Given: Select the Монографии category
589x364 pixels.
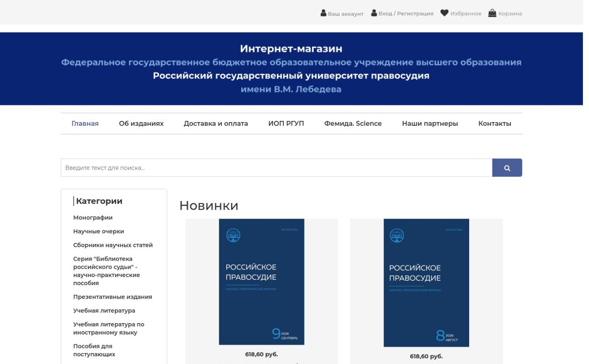Looking at the screenshot, I should click(x=93, y=218).
